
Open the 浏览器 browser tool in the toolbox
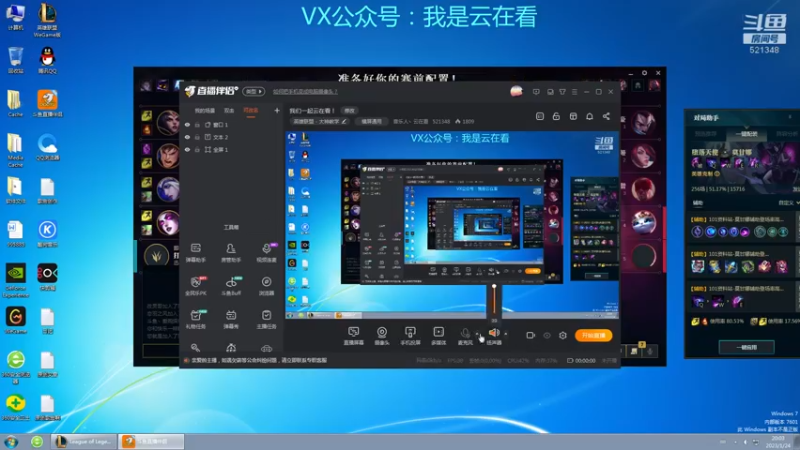(x=266, y=286)
